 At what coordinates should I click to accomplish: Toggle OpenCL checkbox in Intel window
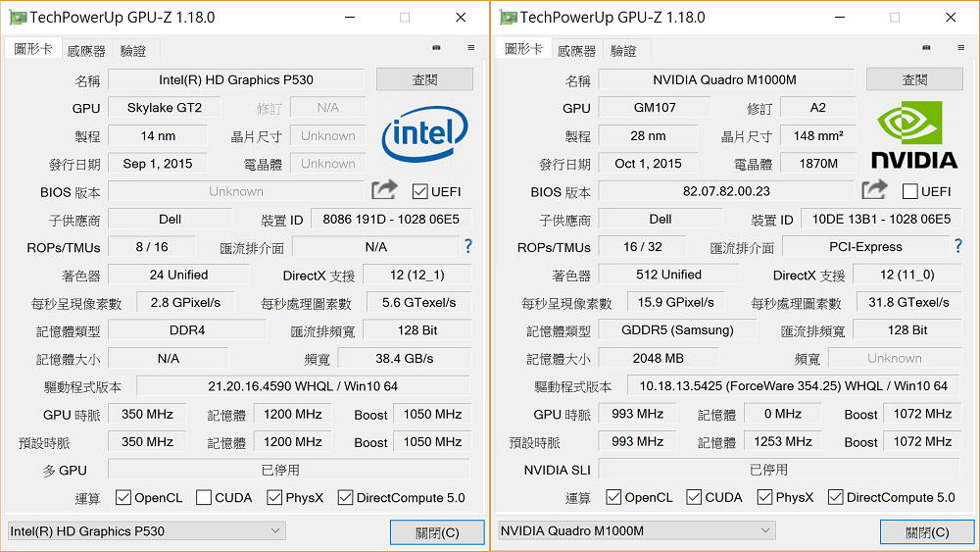[x=123, y=498]
